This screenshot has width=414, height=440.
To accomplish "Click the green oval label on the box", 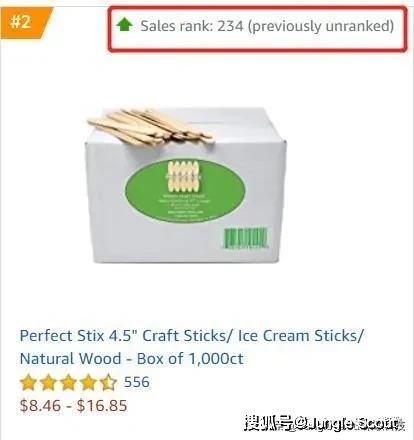I will pyautogui.click(x=185, y=191).
